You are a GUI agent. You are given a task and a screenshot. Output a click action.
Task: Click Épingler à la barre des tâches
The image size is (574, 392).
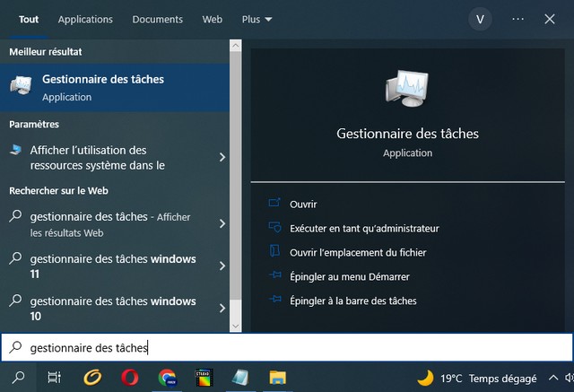353,301
